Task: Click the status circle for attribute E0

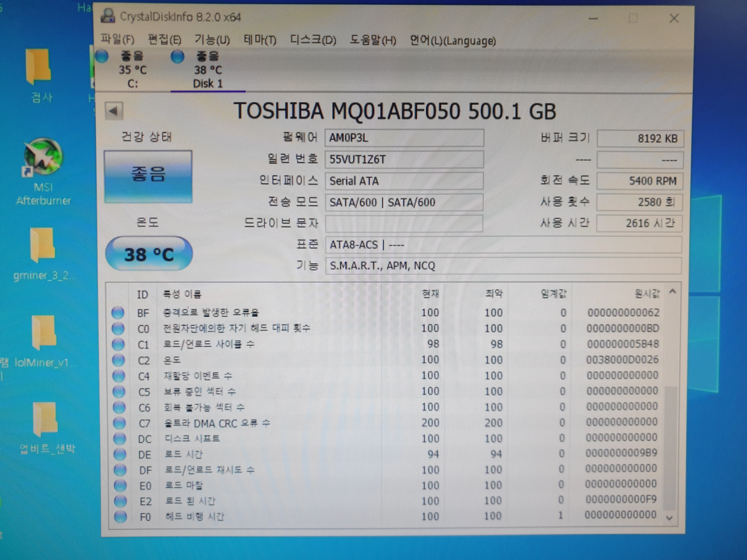Action: coord(120,486)
